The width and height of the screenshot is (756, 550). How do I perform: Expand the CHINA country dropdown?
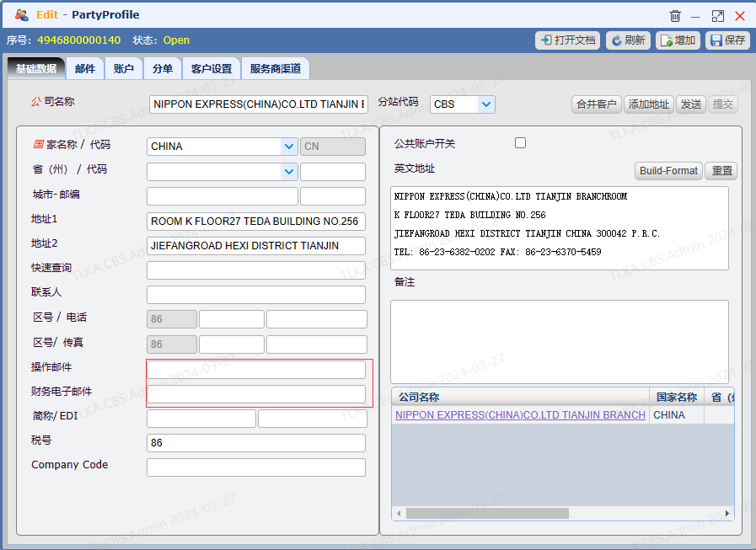[x=289, y=147]
